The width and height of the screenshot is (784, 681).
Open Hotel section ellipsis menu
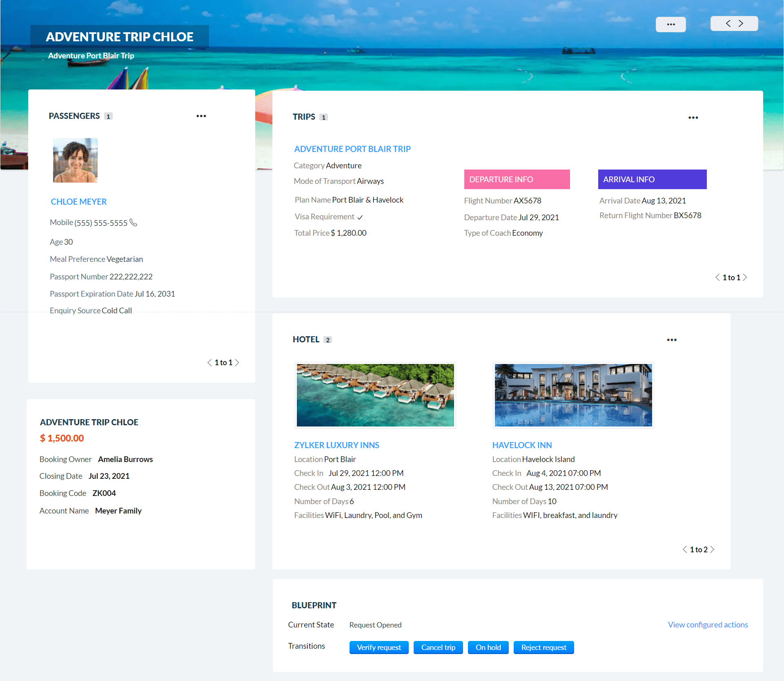click(671, 340)
